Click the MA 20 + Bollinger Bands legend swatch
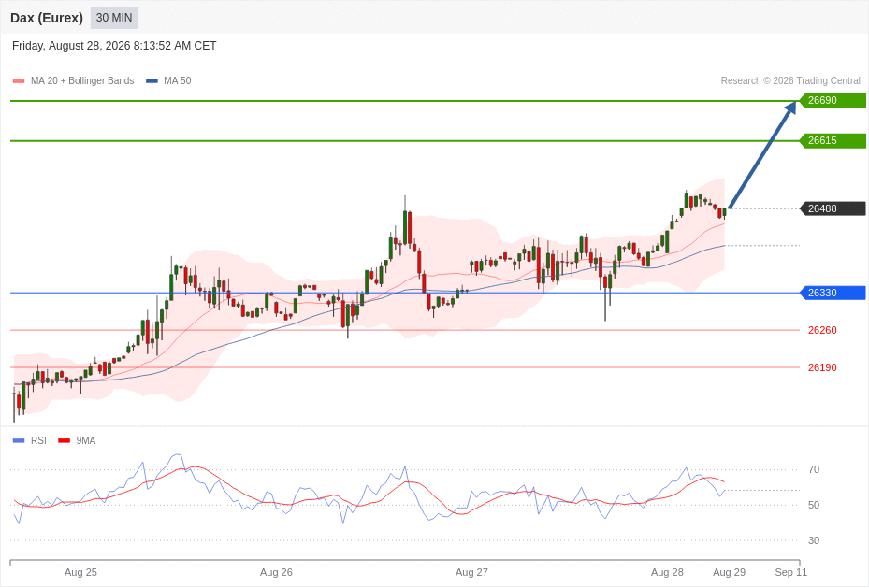The height and width of the screenshot is (588, 869). pyautogui.click(x=19, y=80)
